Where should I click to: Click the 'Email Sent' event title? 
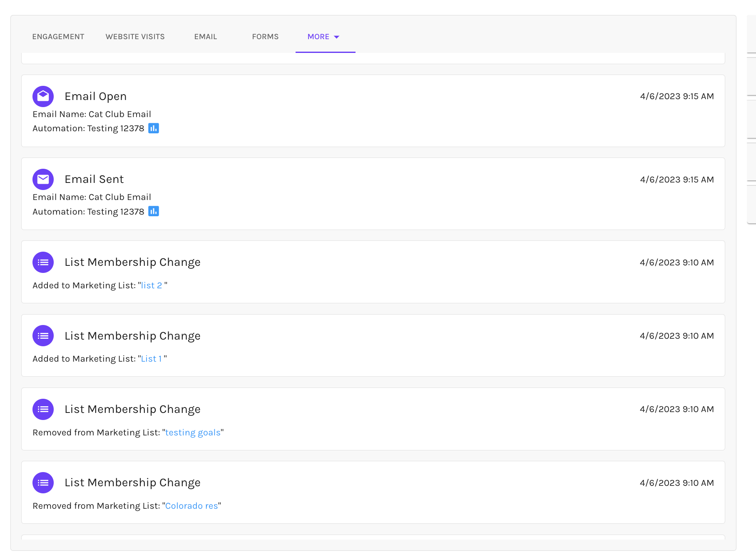94,179
